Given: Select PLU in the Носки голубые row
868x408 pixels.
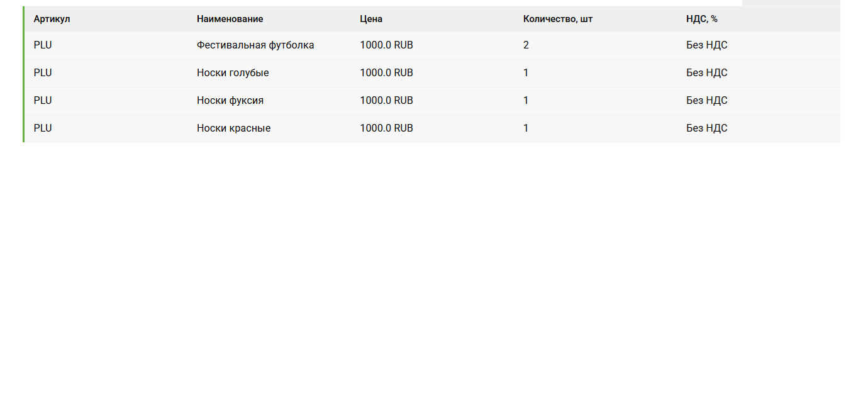Looking at the screenshot, I should tap(43, 73).
